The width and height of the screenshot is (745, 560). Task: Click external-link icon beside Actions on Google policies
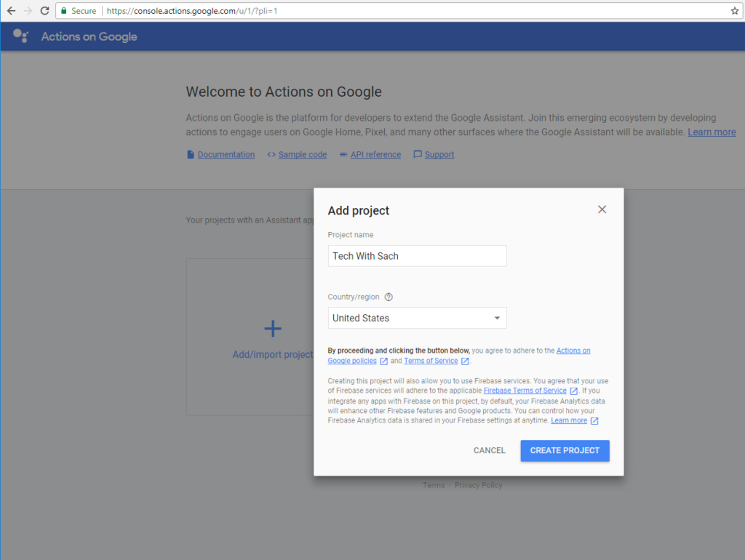tap(384, 361)
